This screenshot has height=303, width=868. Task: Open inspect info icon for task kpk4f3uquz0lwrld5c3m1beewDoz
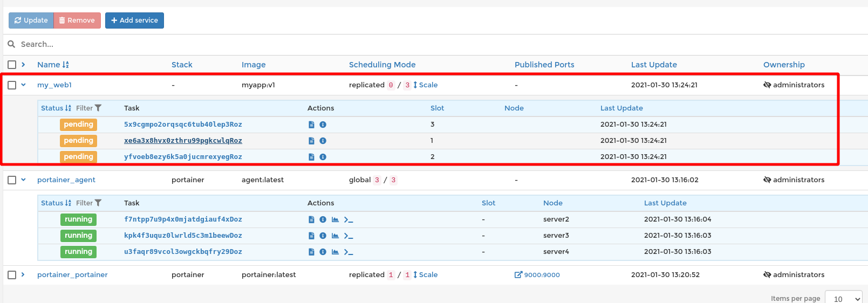click(323, 236)
